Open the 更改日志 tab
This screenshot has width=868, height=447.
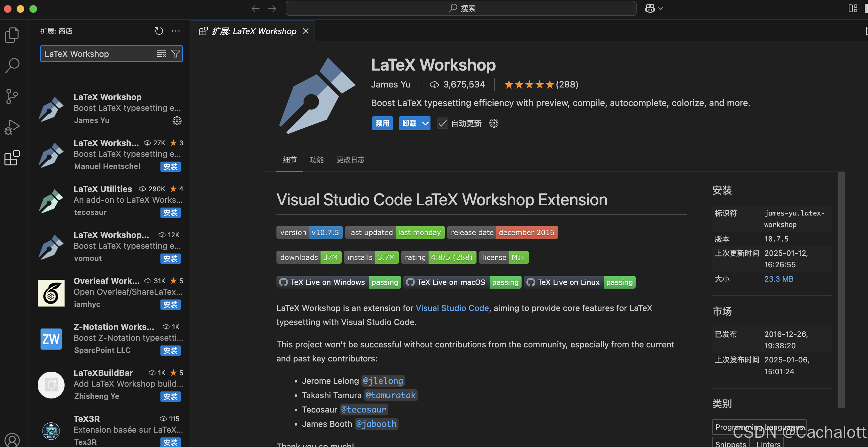pos(351,160)
